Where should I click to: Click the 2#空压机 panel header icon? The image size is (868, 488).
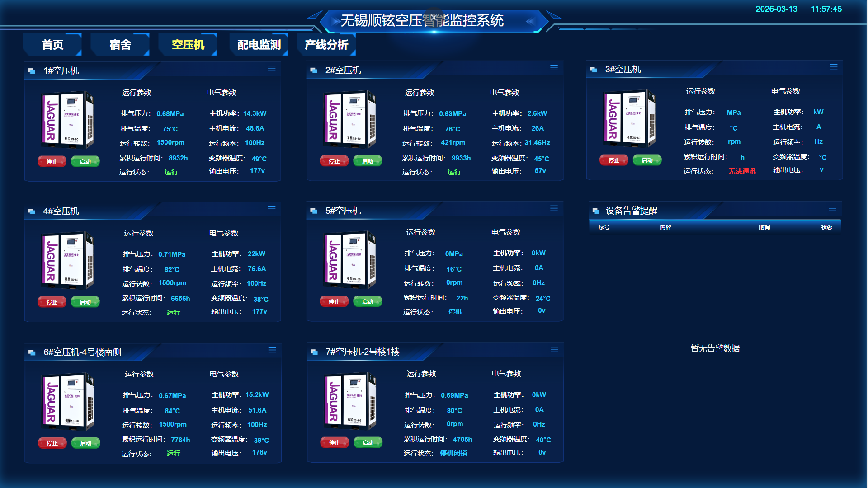pyautogui.click(x=313, y=70)
